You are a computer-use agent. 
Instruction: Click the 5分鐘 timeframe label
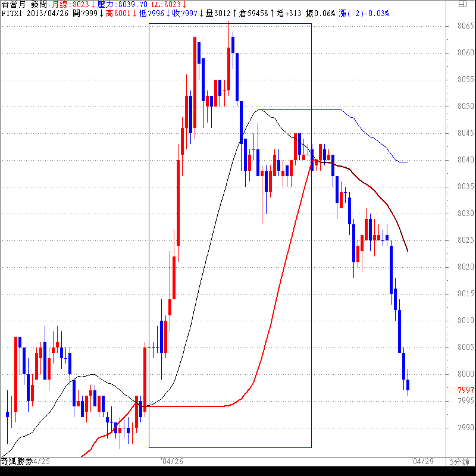tap(461, 462)
